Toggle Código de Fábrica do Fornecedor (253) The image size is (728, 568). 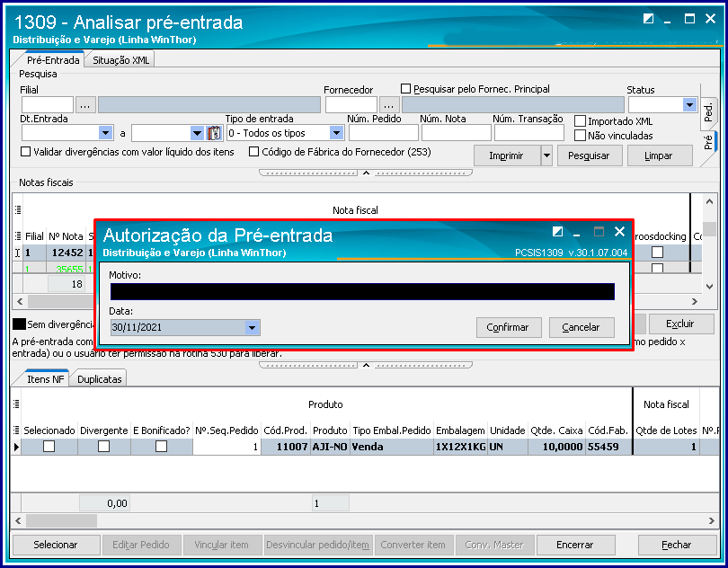click(254, 152)
